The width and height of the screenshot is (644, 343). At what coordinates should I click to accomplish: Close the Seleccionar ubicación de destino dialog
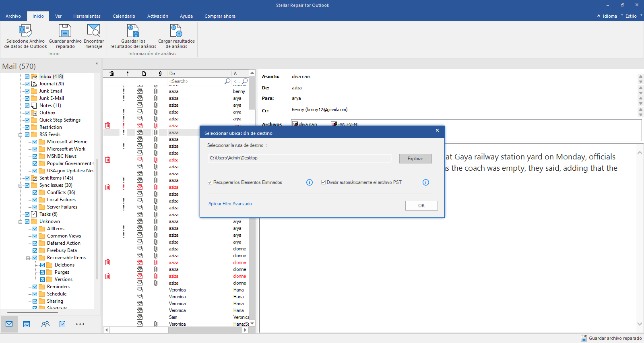(x=437, y=130)
